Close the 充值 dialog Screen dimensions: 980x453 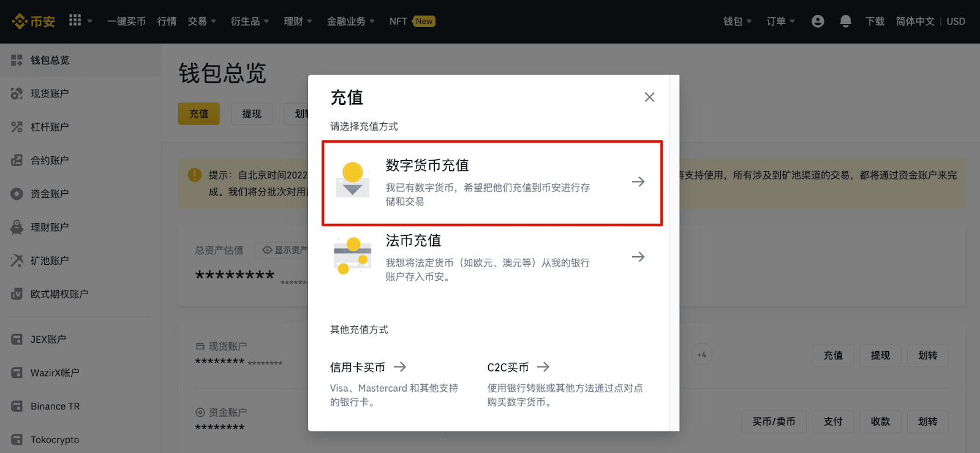coord(649,97)
